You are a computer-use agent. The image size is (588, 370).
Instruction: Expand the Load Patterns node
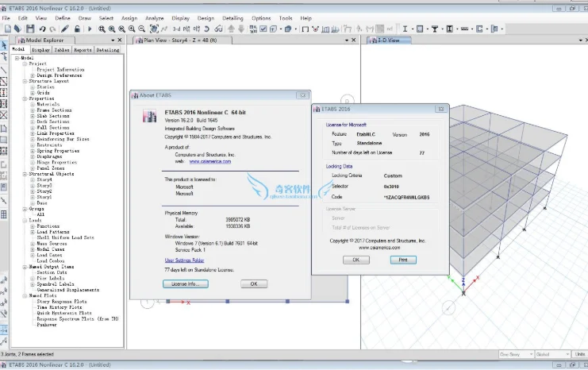[33, 232]
